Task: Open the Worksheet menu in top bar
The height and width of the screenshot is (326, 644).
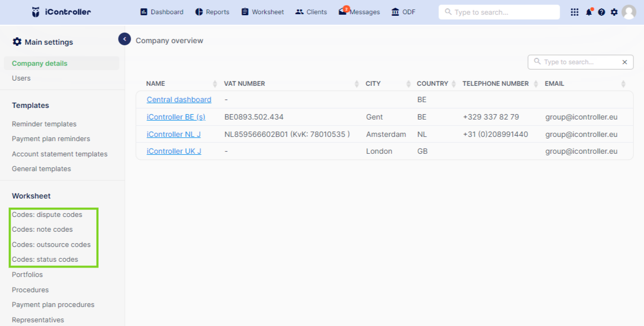Action: click(262, 12)
